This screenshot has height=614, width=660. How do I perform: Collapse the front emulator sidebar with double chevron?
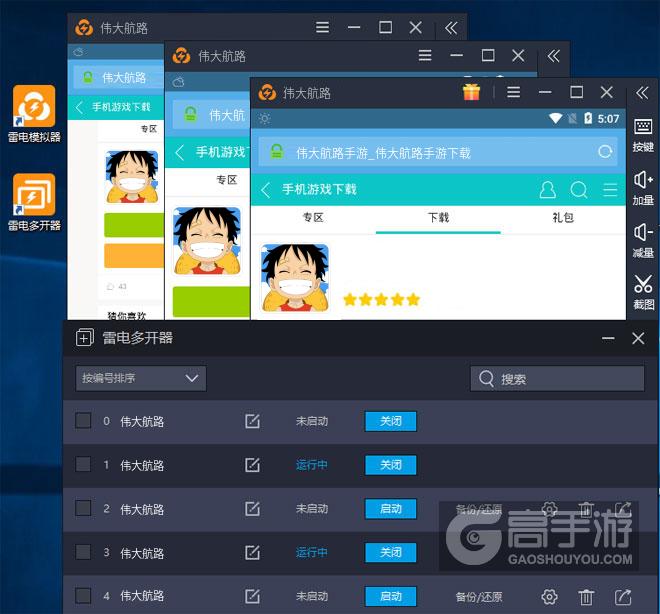click(642, 92)
